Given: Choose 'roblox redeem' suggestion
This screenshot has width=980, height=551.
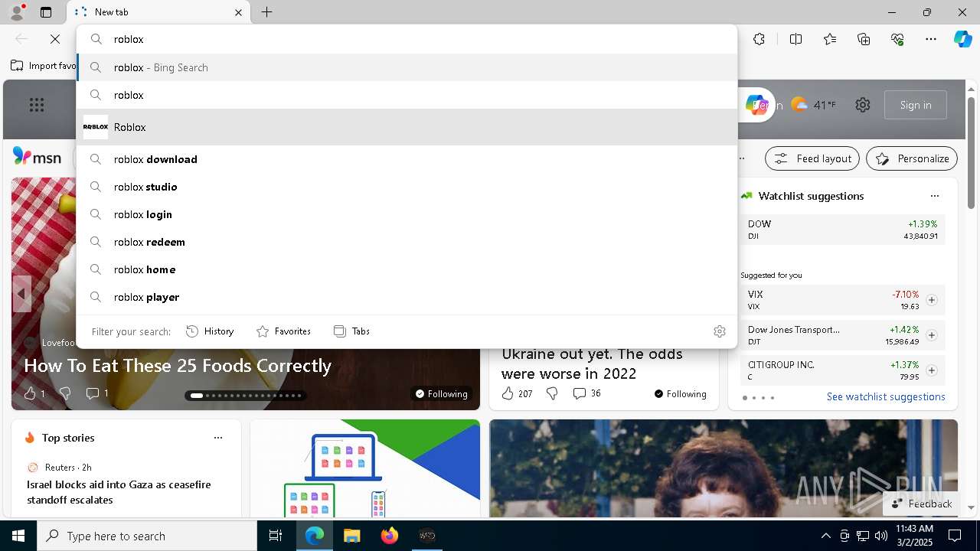Looking at the screenshot, I should pyautogui.click(x=407, y=242).
